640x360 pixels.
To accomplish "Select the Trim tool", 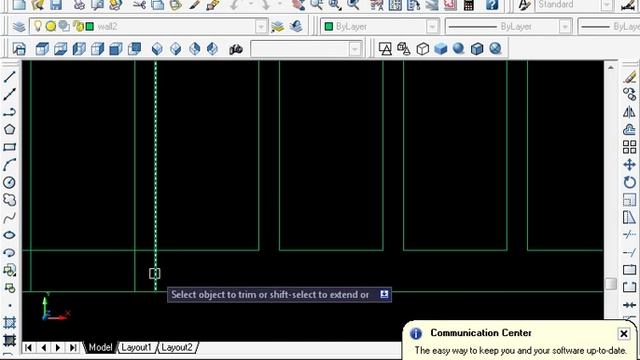I will [x=629, y=235].
